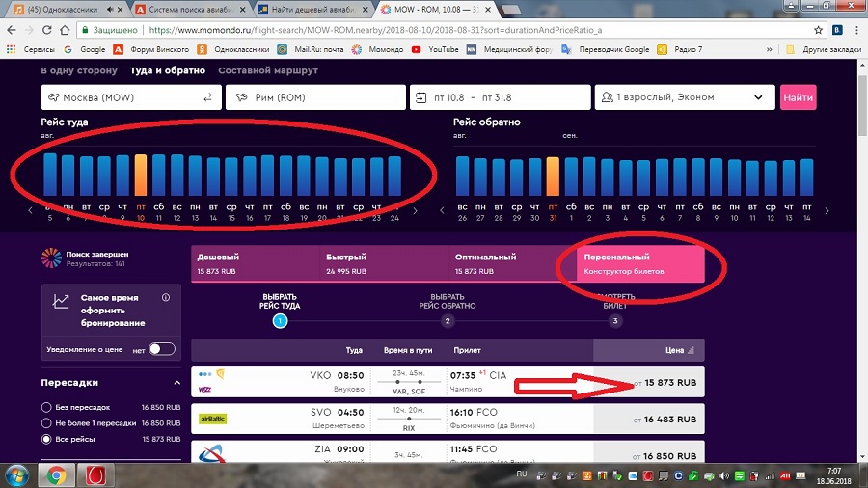Collapse the Пересадки filter section

pyautogui.click(x=176, y=383)
